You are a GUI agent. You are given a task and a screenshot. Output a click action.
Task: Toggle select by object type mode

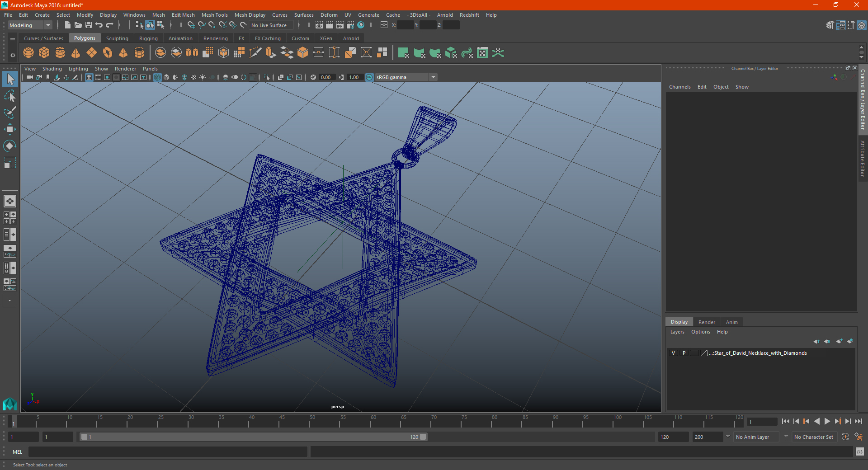150,25
